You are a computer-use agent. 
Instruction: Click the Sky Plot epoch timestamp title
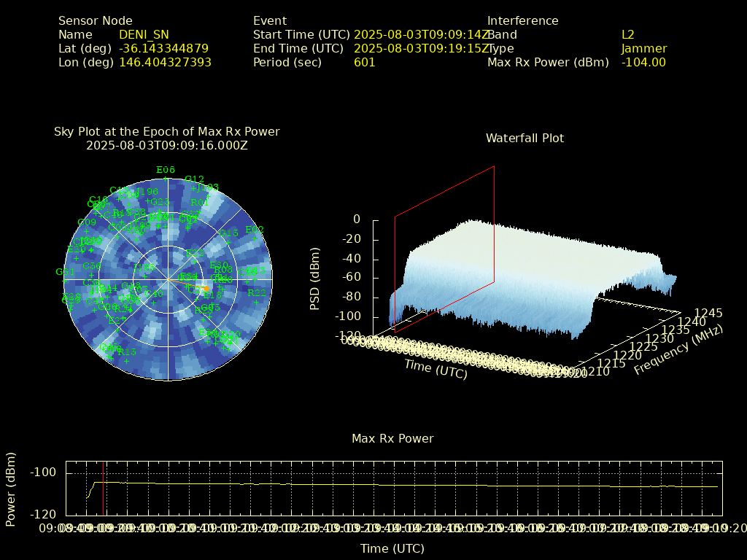click(x=166, y=145)
